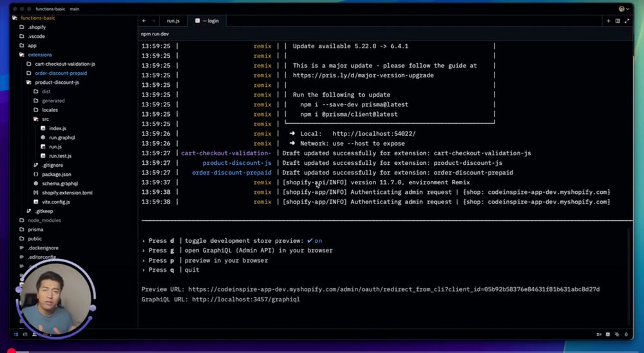
Task: Switch to the run.js tab
Action: click(x=173, y=21)
